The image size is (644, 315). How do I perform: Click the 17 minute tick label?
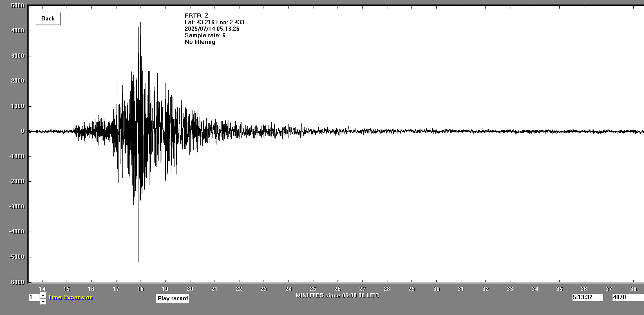click(x=116, y=289)
